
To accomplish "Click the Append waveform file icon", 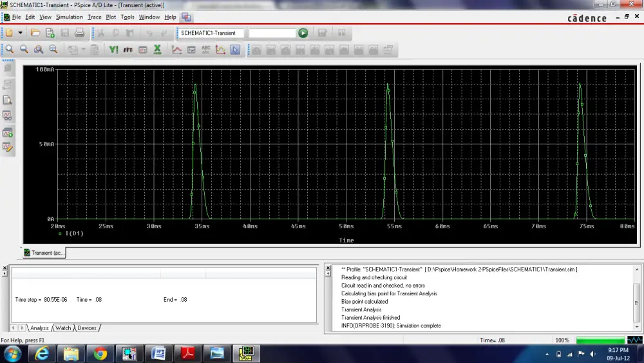I will pos(50,32).
